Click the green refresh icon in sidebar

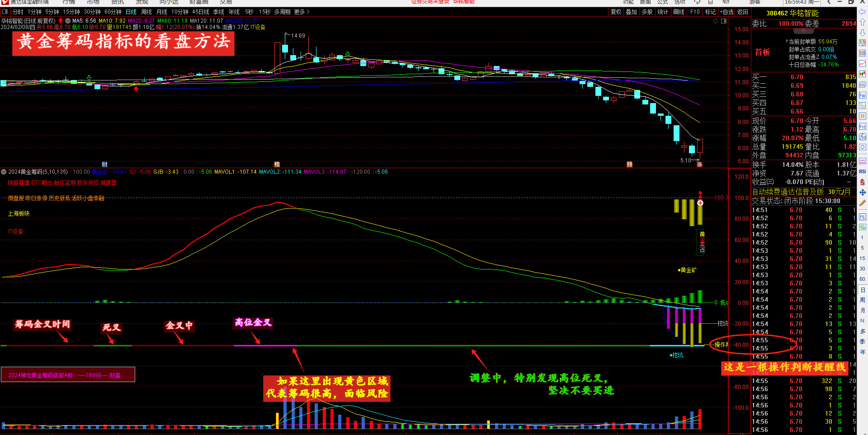click(862, 227)
